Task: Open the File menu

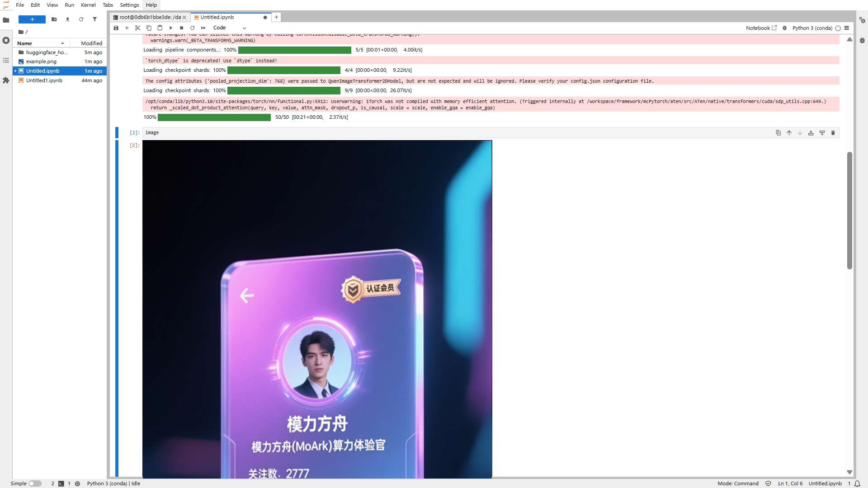Action: [x=20, y=5]
